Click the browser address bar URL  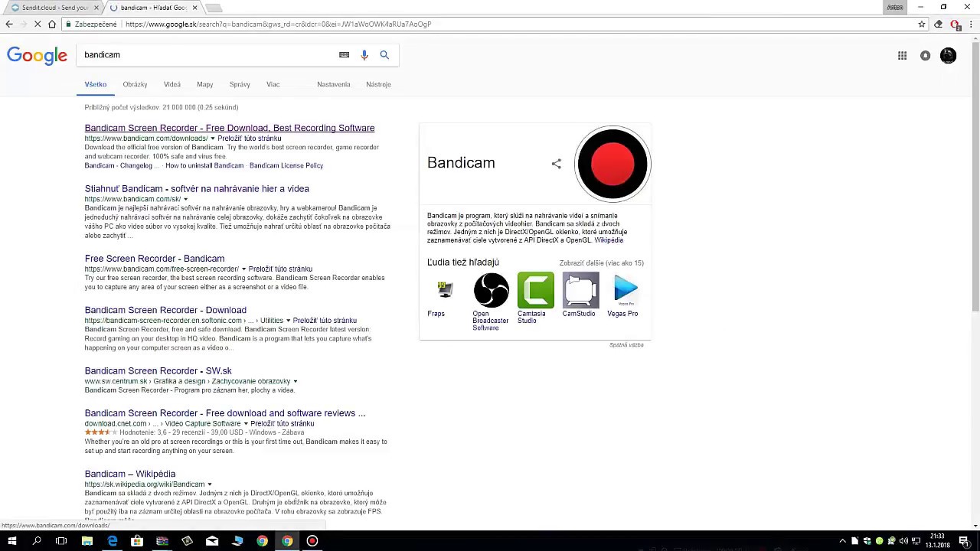[279, 24]
